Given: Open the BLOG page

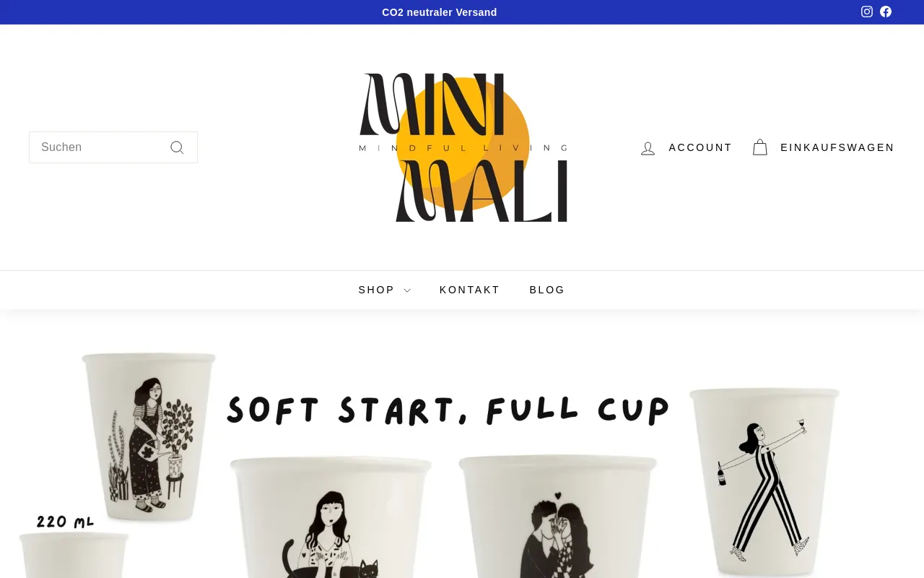Looking at the screenshot, I should point(547,290).
